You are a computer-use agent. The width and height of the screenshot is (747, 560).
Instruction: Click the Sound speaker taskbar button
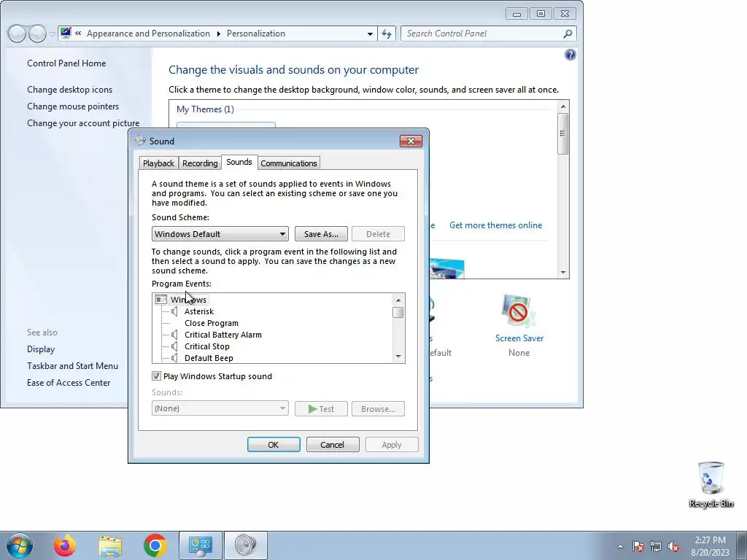point(246,545)
